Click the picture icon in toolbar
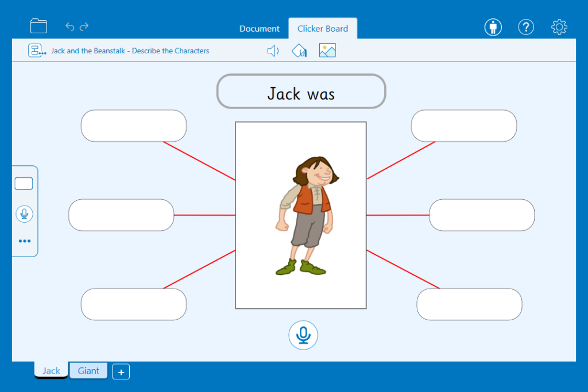588x392 pixels. pos(327,51)
